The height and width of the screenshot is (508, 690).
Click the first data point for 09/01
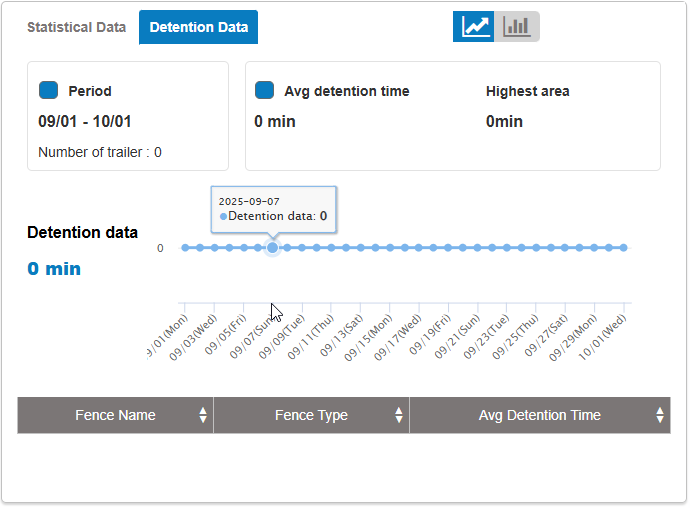pyautogui.click(x=185, y=247)
